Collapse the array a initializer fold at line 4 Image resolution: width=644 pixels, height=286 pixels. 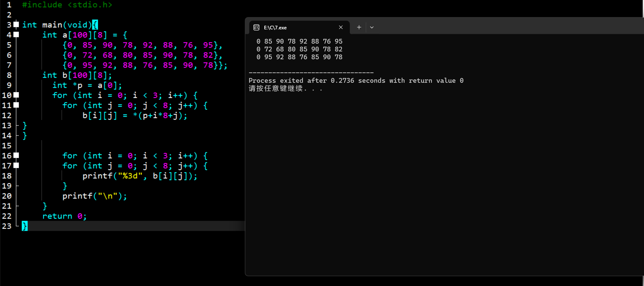tap(16, 35)
